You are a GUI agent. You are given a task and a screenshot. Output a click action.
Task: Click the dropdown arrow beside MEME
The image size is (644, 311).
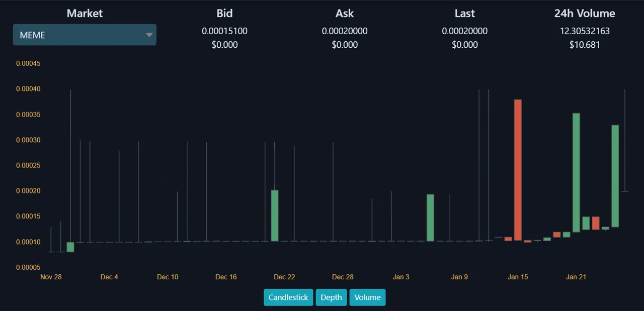[149, 35]
